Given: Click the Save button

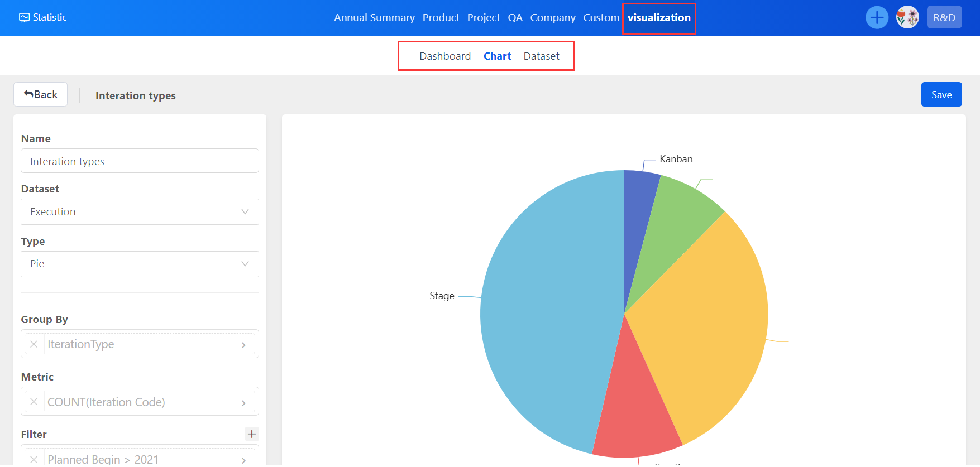Looking at the screenshot, I should coord(941,95).
